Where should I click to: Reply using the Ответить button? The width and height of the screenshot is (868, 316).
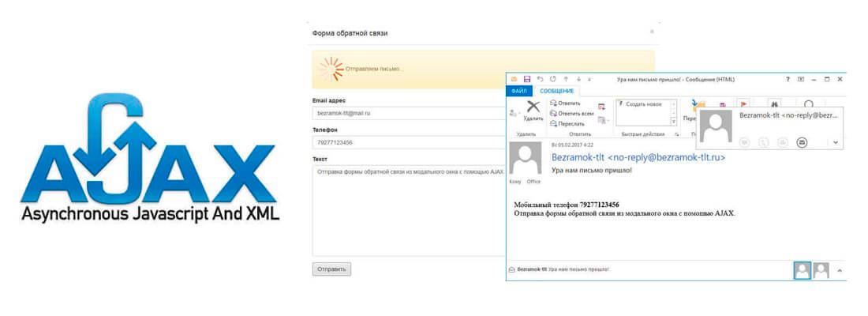click(565, 103)
